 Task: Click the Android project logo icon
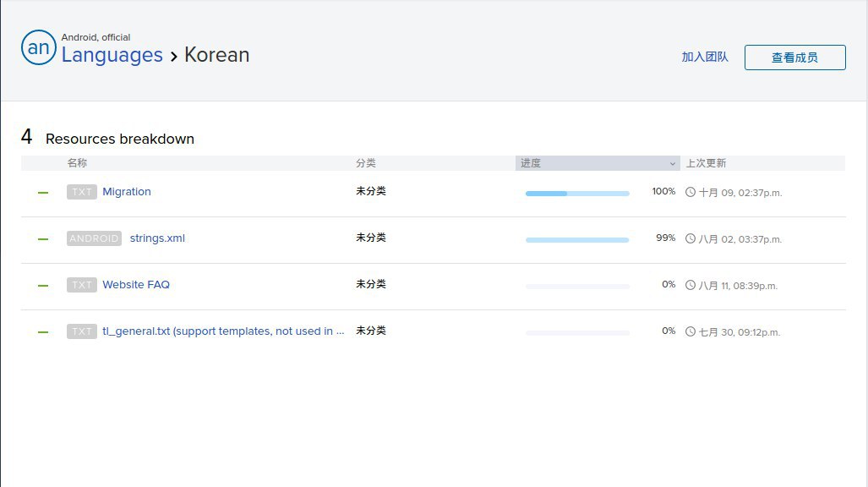point(39,48)
